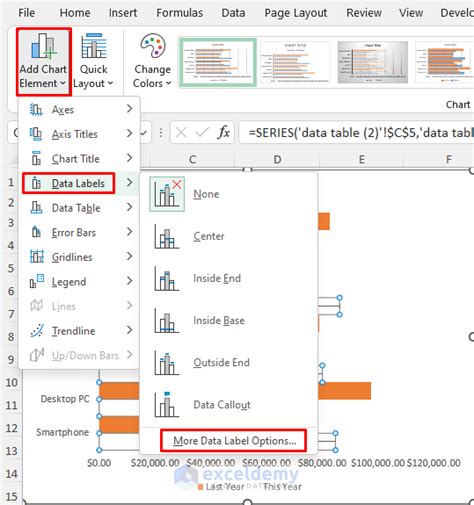The image size is (474, 505).
Task: Click the Chart Title icon
Action: click(x=36, y=159)
